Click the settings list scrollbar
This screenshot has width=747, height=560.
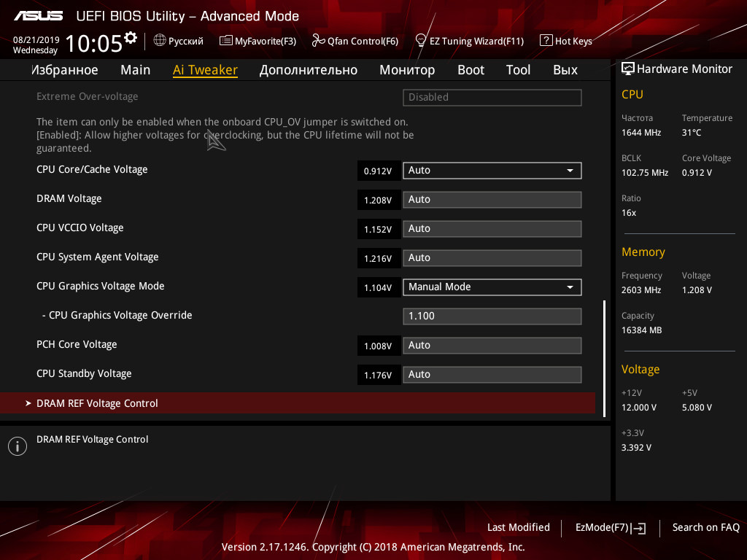coord(605,359)
